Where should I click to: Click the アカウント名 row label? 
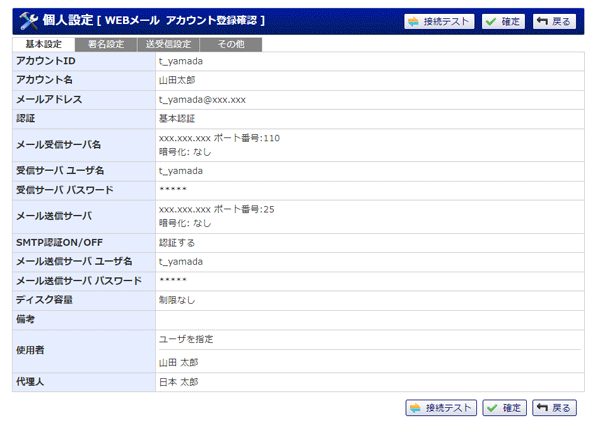[x=44, y=80]
